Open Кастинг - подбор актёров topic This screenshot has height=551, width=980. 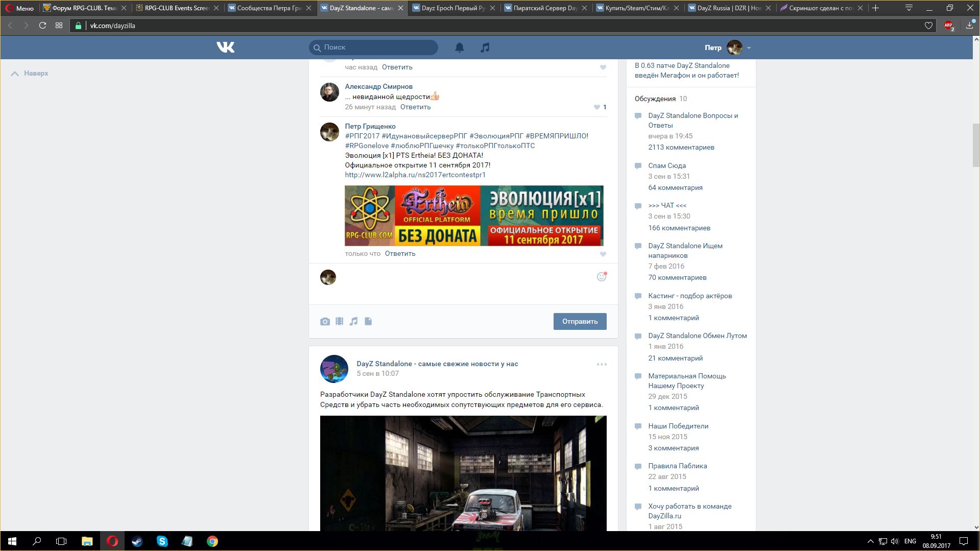[690, 296]
